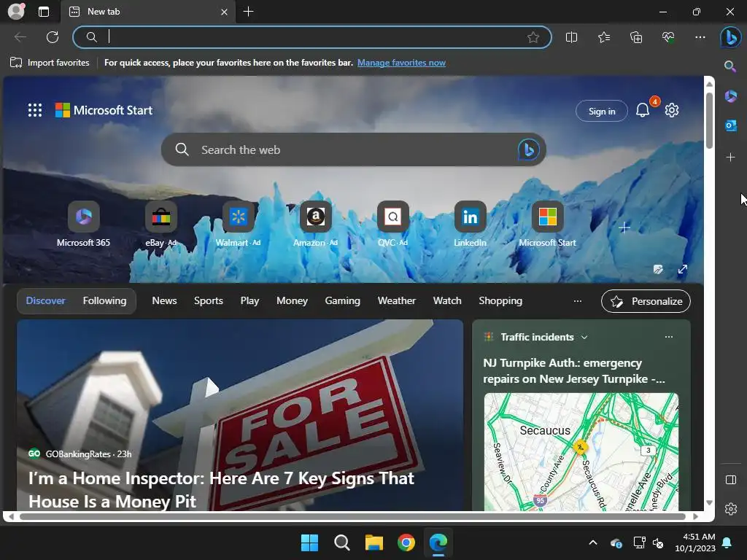
Task: Open a new tab with plus button
Action: tap(248, 12)
